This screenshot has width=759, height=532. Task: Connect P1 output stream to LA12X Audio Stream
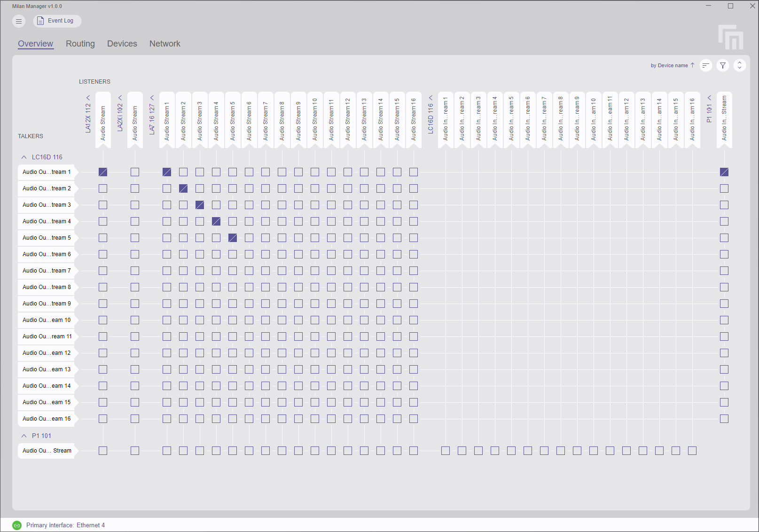pos(103,451)
